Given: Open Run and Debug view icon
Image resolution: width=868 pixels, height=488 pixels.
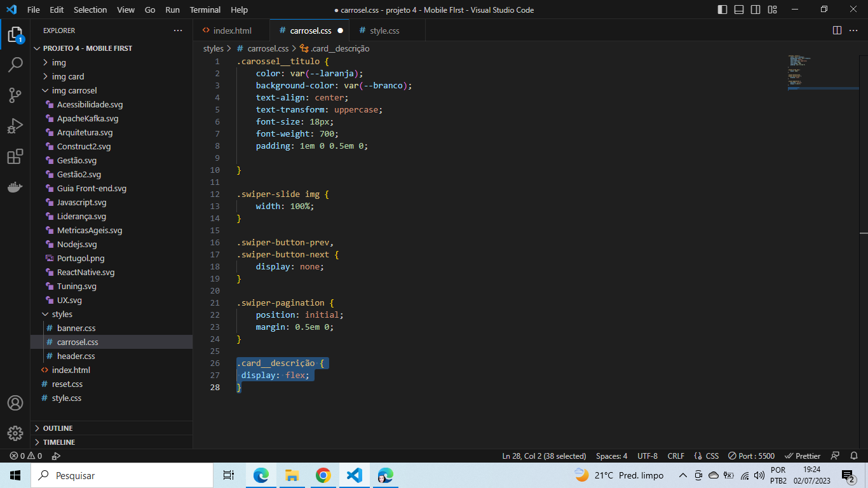Looking at the screenshot, I should pos(15,126).
